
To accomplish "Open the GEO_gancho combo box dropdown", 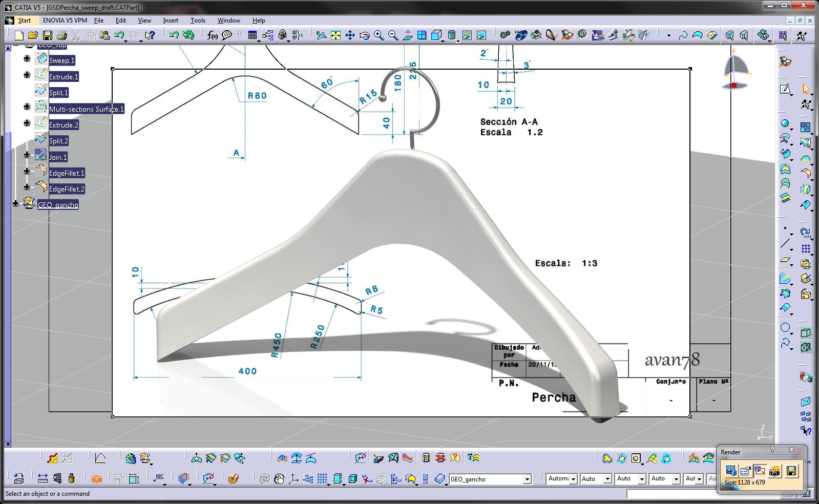I will pyautogui.click(x=527, y=479).
